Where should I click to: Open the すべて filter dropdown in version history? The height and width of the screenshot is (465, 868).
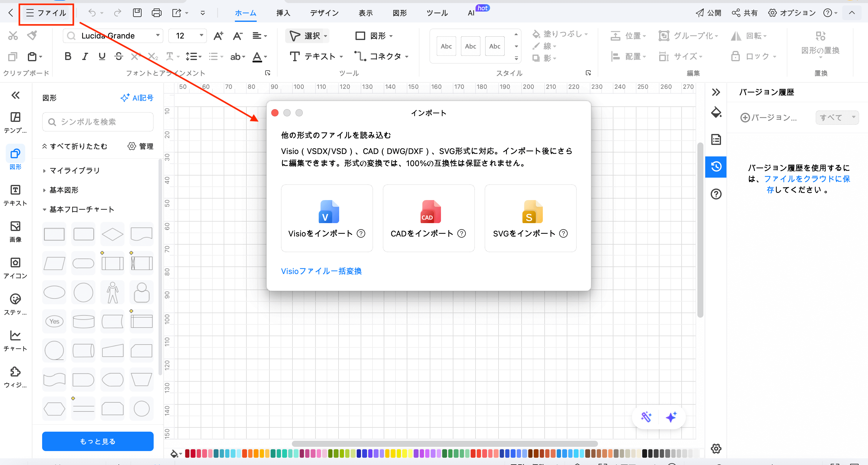click(837, 117)
